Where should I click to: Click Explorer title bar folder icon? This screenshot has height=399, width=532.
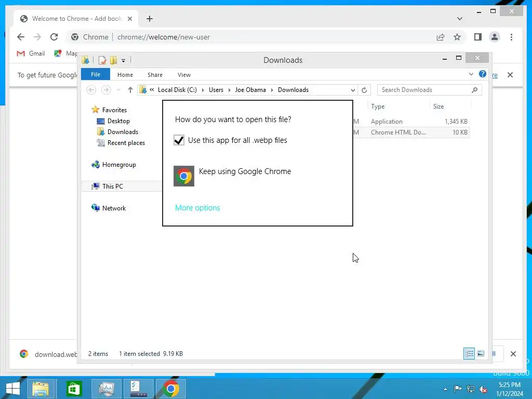[x=86, y=60]
